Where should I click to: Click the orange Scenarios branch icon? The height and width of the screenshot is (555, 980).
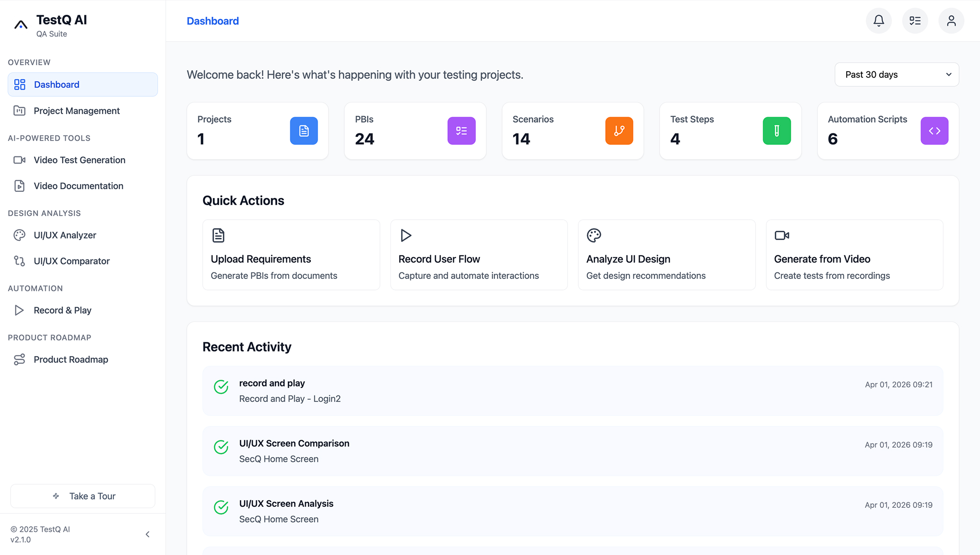point(619,131)
